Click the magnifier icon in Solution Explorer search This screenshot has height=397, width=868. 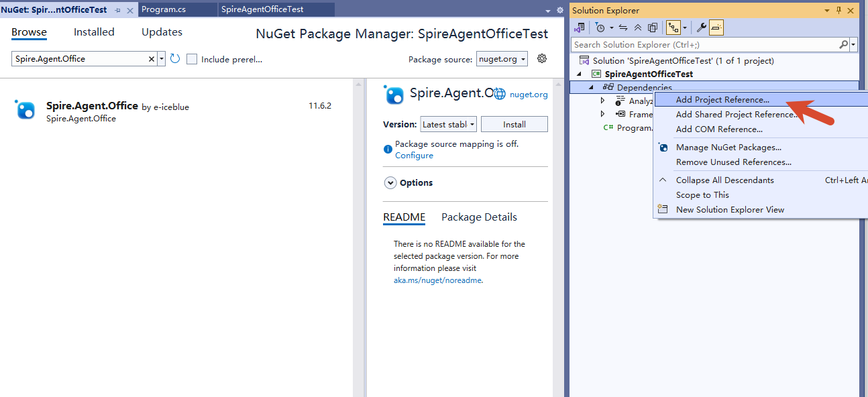point(843,44)
